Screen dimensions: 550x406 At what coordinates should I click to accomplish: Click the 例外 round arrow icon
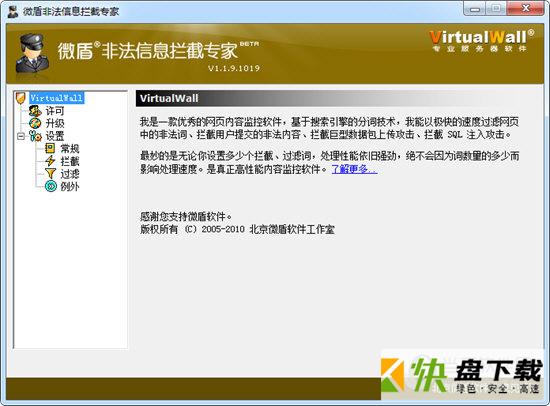pos(51,186)
